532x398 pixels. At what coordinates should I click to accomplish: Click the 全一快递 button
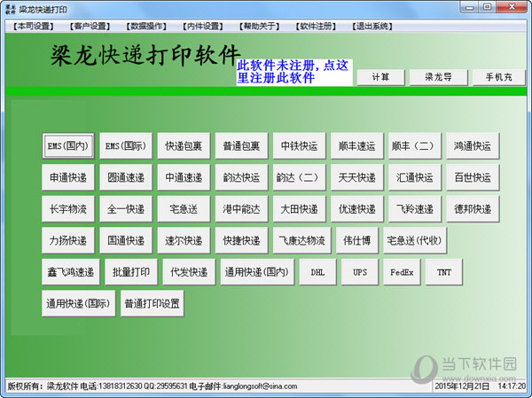pyautogui.click(x=126, y=209)
